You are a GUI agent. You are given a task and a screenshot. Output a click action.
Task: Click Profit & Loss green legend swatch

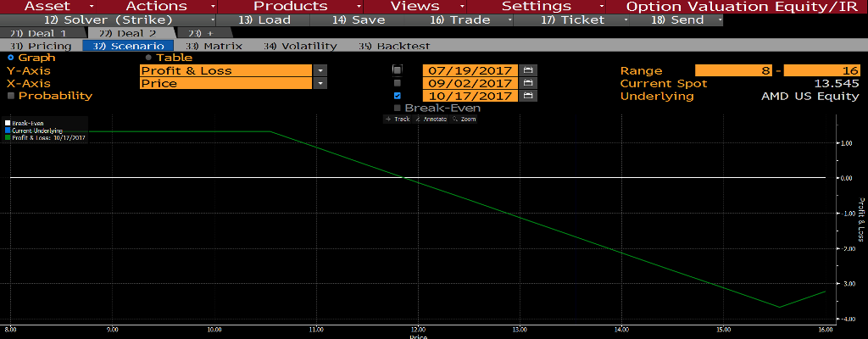click(8, 137)
